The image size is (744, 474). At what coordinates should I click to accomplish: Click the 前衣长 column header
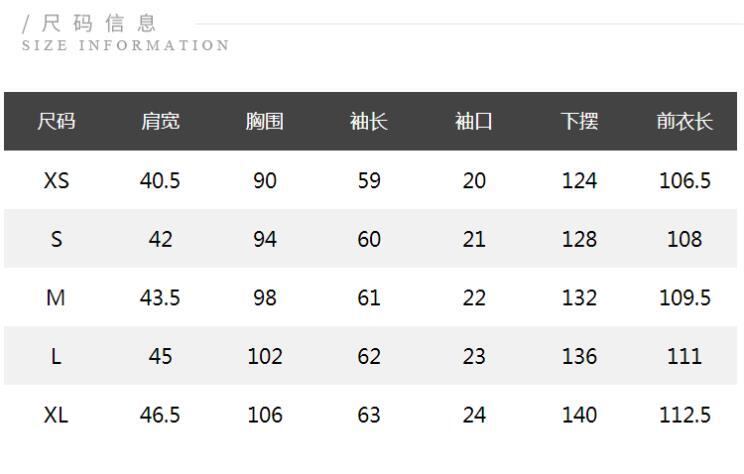point(684,122)
